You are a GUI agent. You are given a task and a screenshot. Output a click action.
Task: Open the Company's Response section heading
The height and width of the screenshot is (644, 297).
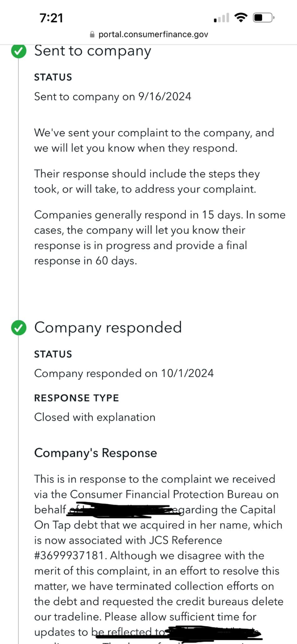point(96,453)
